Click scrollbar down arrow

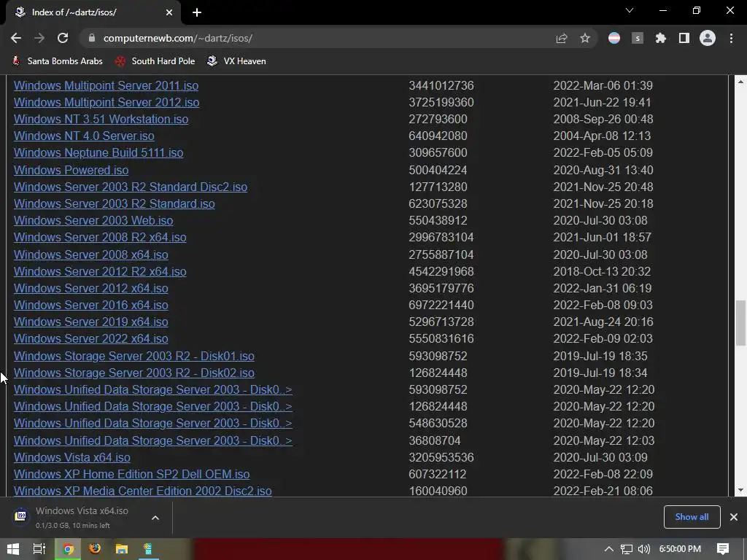(x=740, y=490)
